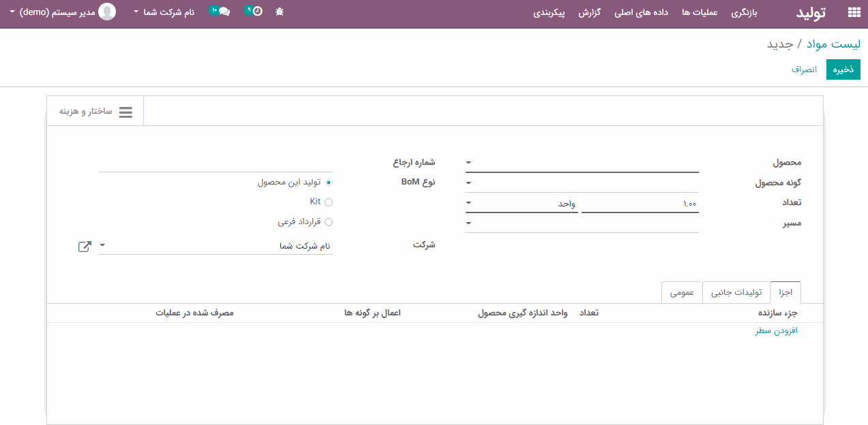Go to 'لیست مواد' breadcrumb link
The width and height of the screenshot is (868, 425).
pos(833,44)
